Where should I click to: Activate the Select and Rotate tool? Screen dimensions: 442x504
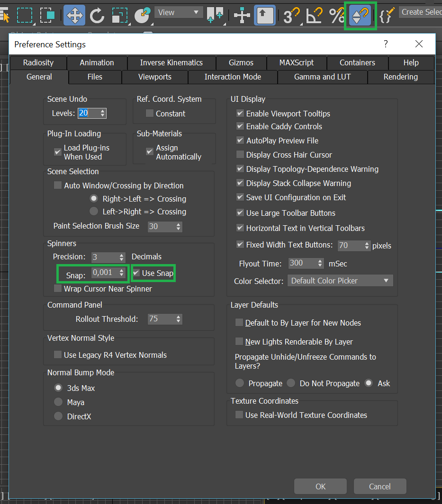(97, 15)
